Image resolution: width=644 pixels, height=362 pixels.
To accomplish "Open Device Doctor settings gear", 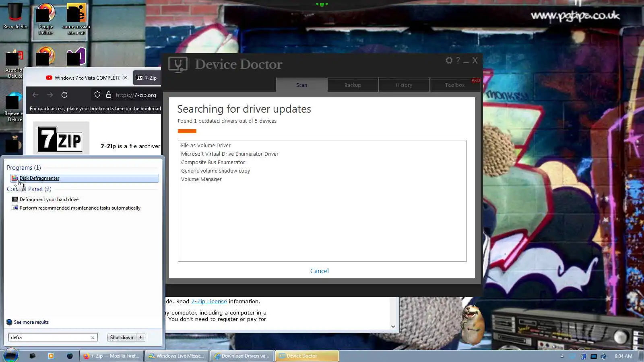I will point(449,60).
